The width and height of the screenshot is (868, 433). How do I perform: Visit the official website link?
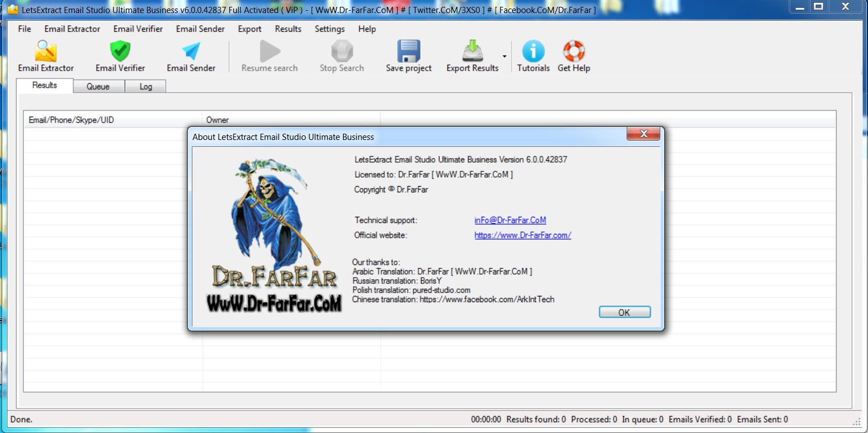click(x=523, y=235)
